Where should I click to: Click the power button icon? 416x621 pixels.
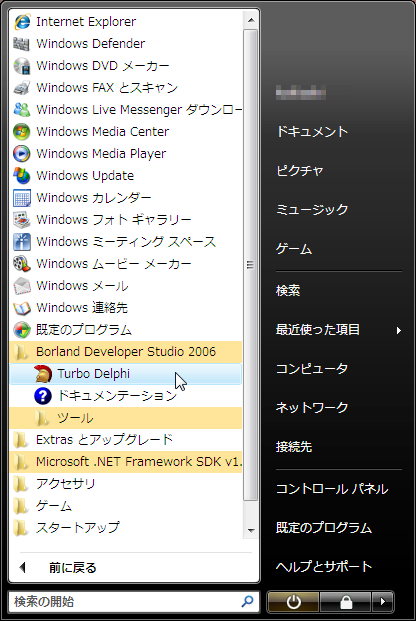coord(293,602)
